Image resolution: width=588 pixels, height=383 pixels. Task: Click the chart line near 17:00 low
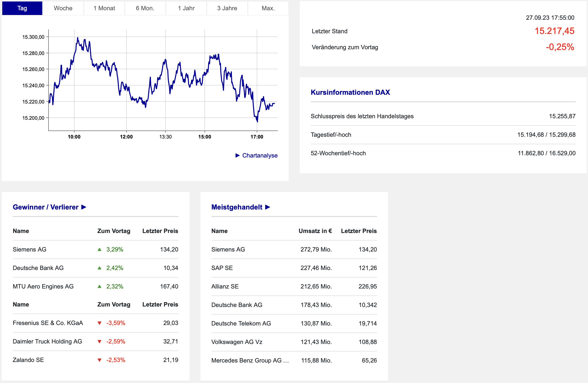point(257,120)
